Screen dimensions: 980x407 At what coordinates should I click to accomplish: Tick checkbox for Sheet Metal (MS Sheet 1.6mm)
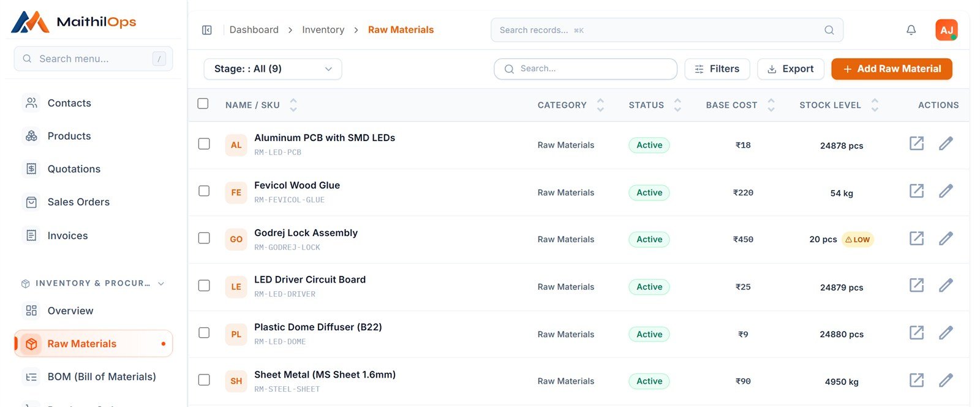pyautogui.click(x=204, y=380)
